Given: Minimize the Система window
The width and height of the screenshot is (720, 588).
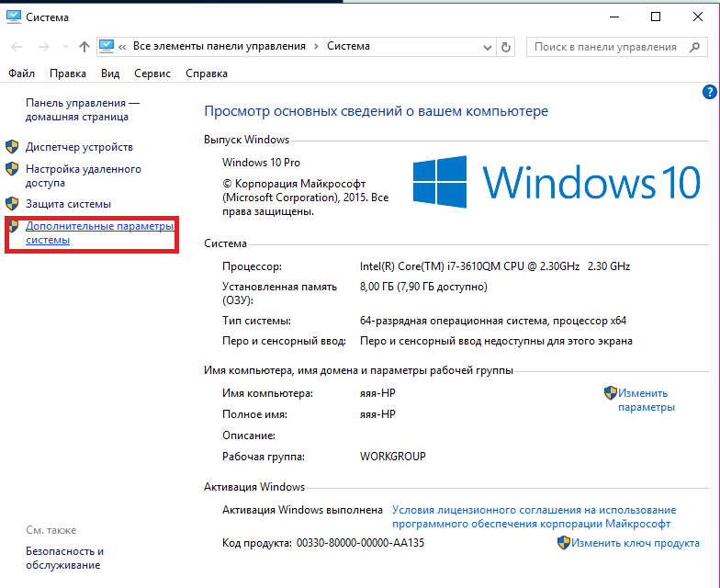Looking at the screenshot, I should point(614,17).
